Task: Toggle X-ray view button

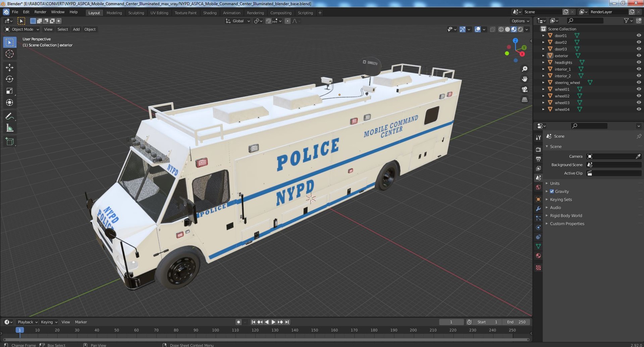Action: pyautogui.click(x=492, y=29)
